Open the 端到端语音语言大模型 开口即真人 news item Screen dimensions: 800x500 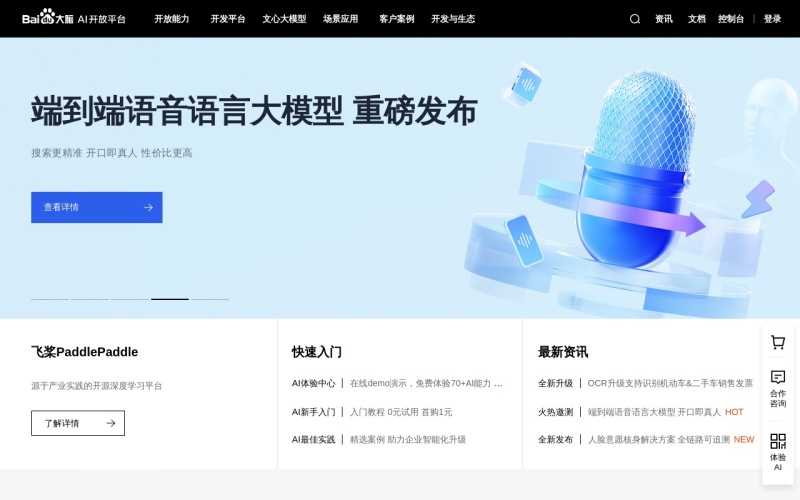tap(655, 412)
